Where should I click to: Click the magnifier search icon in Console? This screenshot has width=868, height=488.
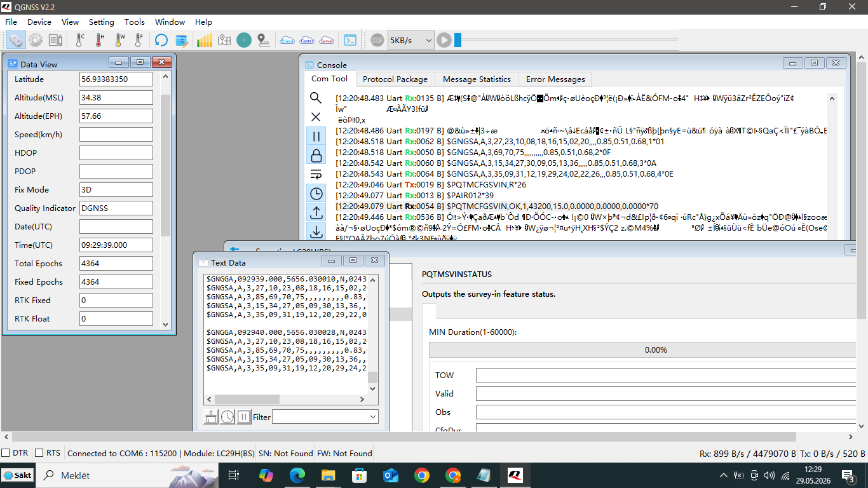tap(316, 98)
